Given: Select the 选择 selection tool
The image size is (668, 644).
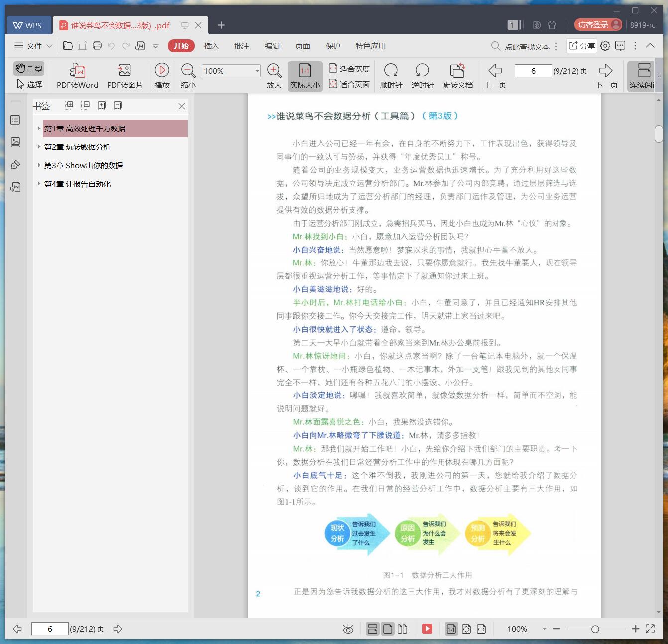Looking at the screenshot, I should pos(29,84).
